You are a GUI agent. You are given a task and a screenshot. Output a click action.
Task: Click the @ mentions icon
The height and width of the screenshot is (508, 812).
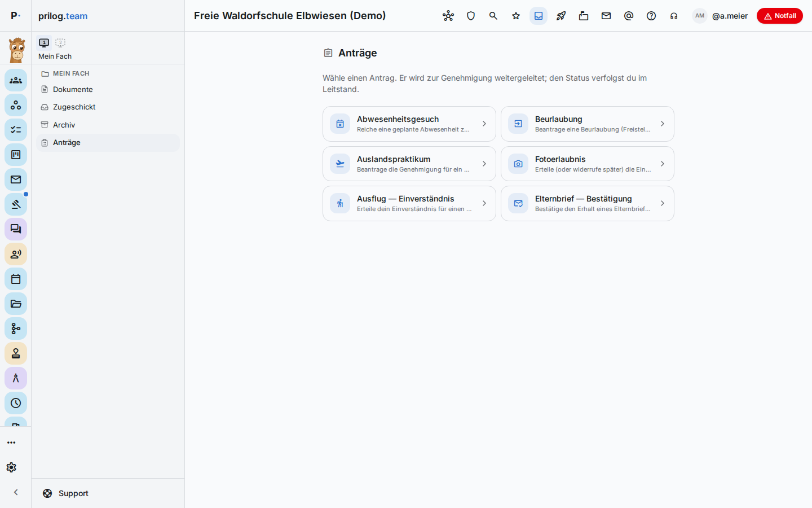point(629,16)
